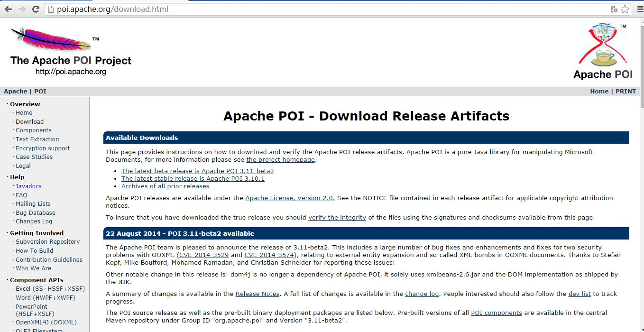
Task: Follow 'the project homepage' link
Action: tap(280, 160)
